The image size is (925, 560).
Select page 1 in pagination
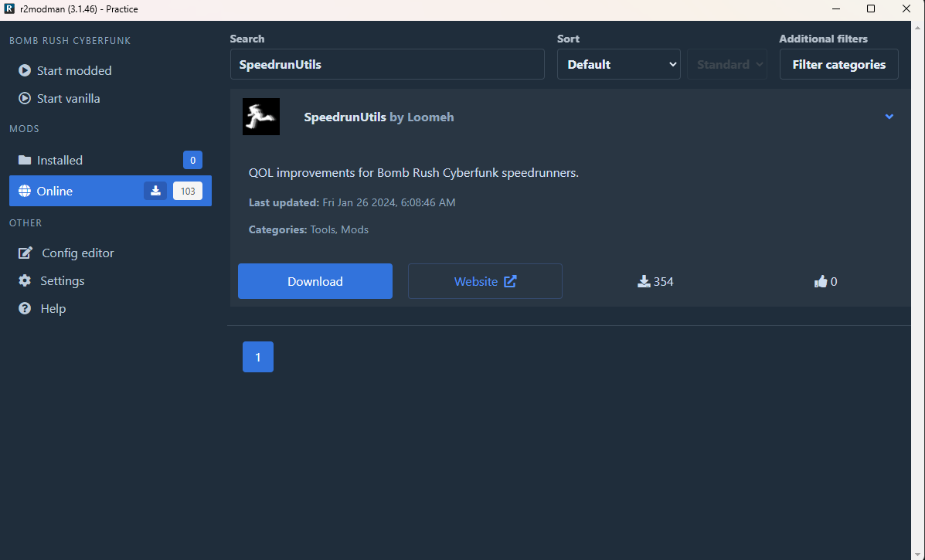(257, 357)
